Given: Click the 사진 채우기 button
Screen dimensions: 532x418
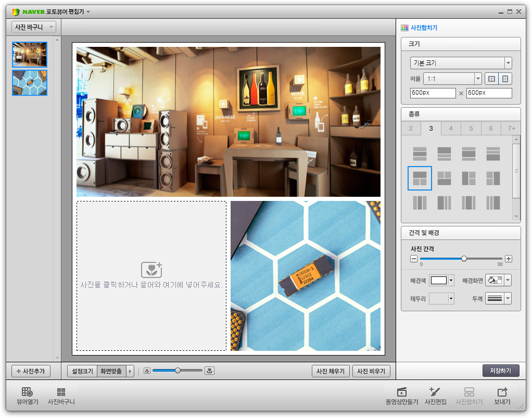Looking at the screenshot, I should tap(331, 371).
